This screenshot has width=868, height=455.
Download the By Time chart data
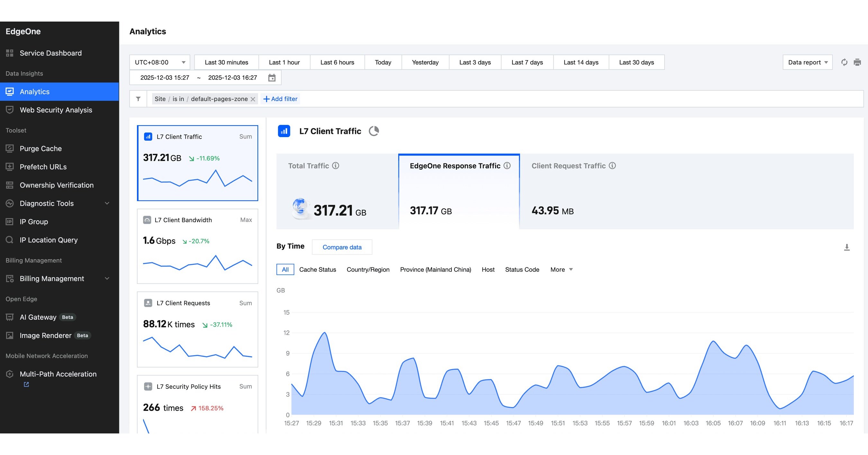click(846, 247)
